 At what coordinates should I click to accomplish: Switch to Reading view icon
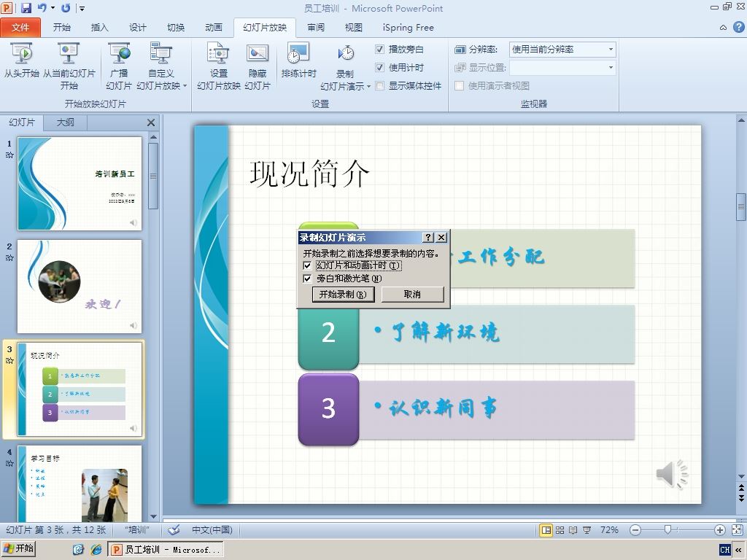(573, 530)
